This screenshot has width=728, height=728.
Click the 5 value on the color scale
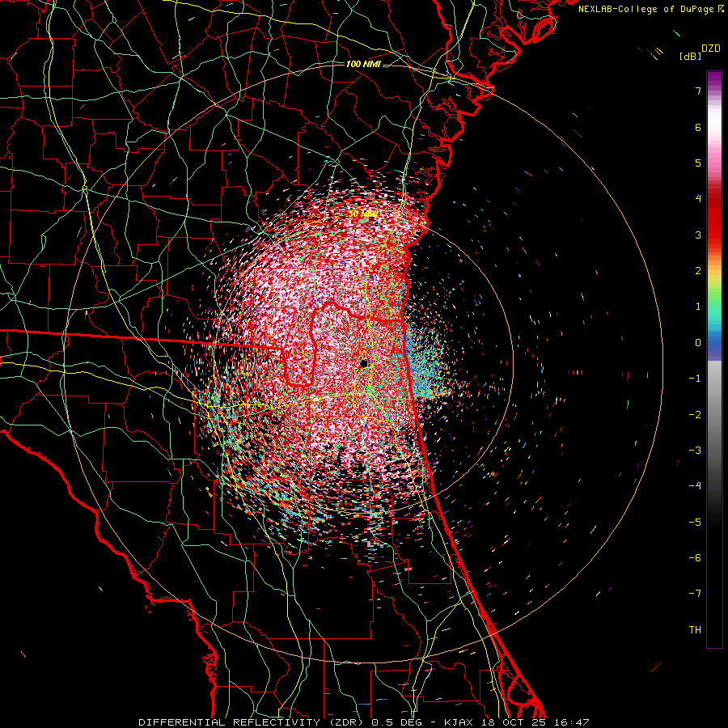[698, 163]
